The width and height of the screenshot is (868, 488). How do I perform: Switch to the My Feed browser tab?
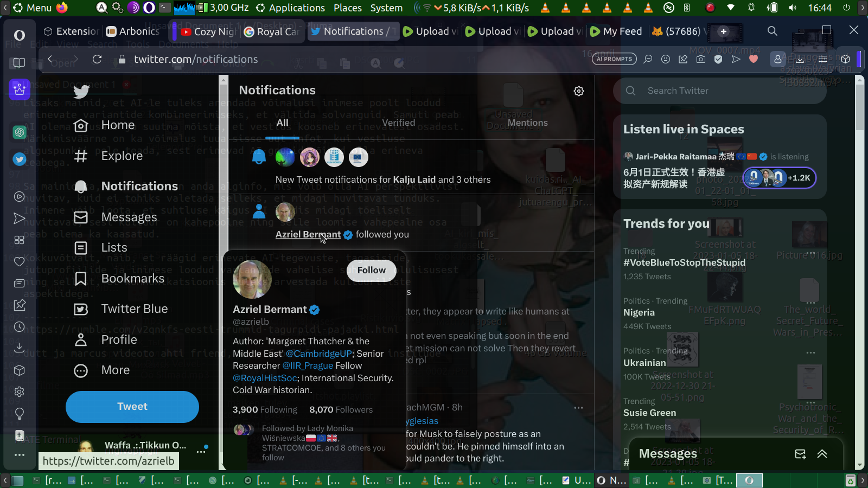point(616,31)
